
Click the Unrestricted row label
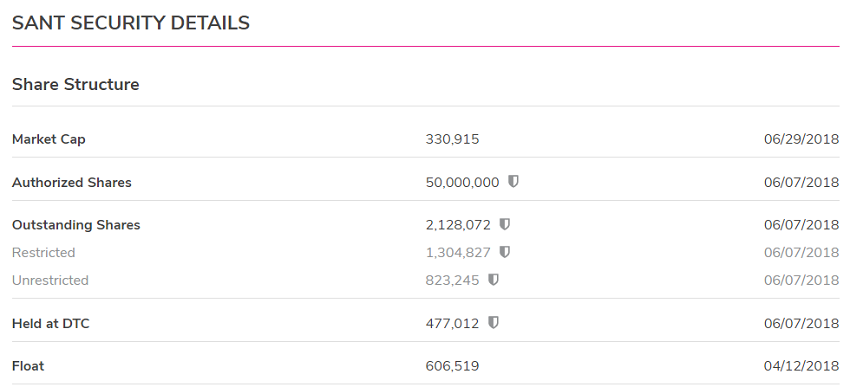pyautogui.click(x=50, y=280)
